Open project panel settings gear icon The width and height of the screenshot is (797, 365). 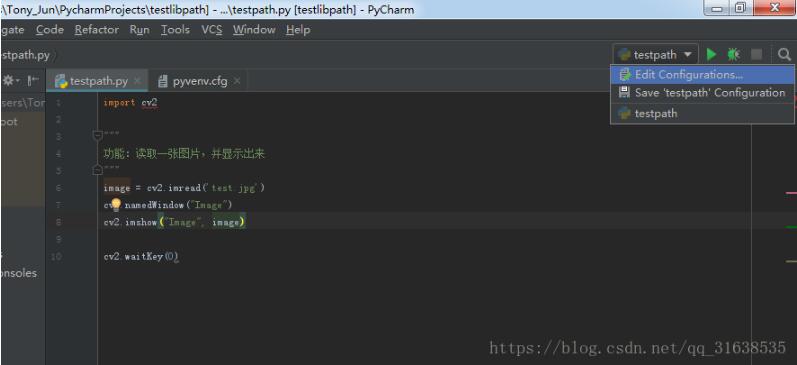[8, 80]
